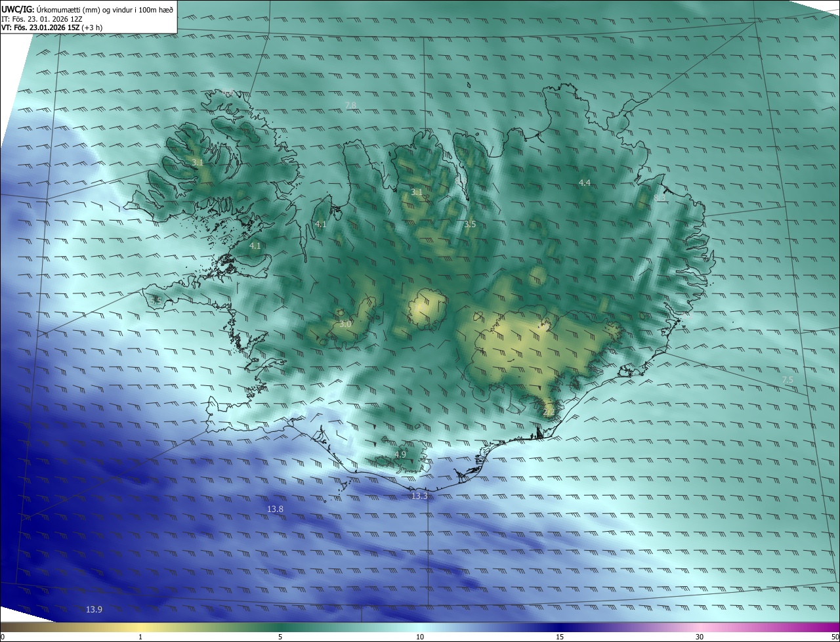This screenshot has width=840, height=642.
Task: Click the colorbar tick label 1
Action: click(140, 637)
